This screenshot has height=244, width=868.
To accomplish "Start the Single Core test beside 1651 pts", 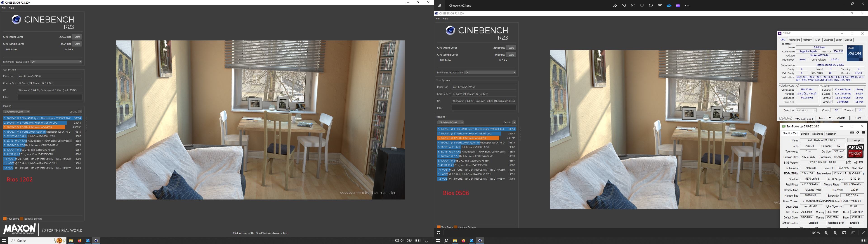I will coord(77,44).
